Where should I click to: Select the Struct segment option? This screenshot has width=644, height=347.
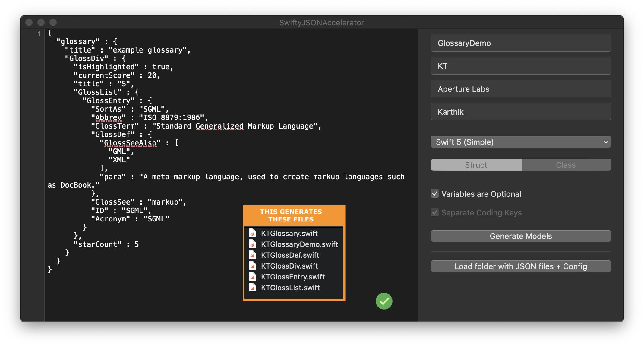pyautogui.click(x=476, y=165)
